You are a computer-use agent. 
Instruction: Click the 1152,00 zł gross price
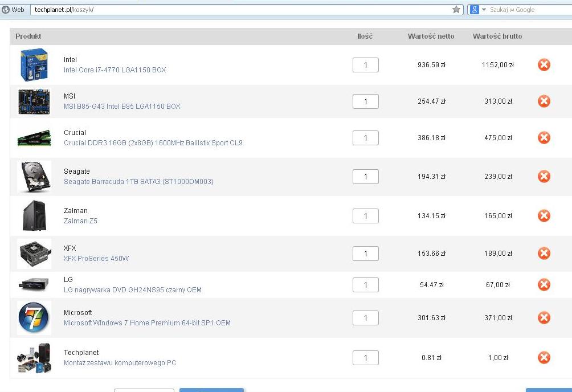pyautogui.click(x=497, y=65)
